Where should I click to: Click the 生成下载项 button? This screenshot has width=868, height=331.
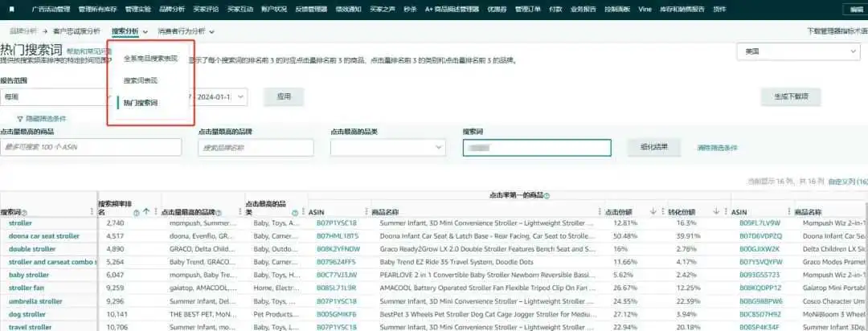(791, 96)
